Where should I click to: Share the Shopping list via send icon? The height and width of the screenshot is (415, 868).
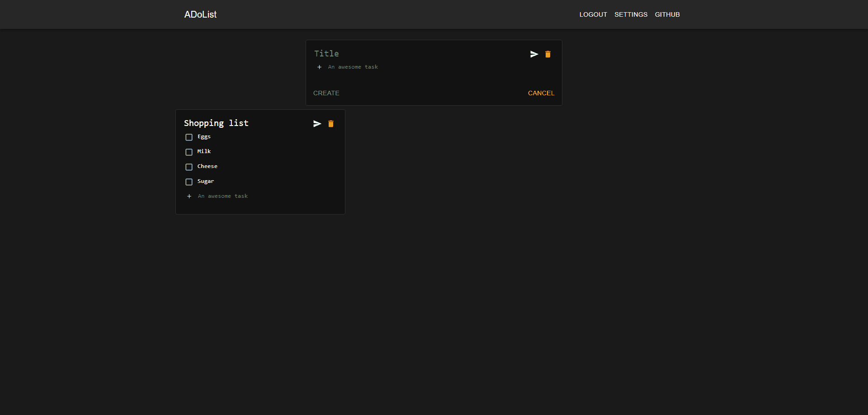click(317, 124)
